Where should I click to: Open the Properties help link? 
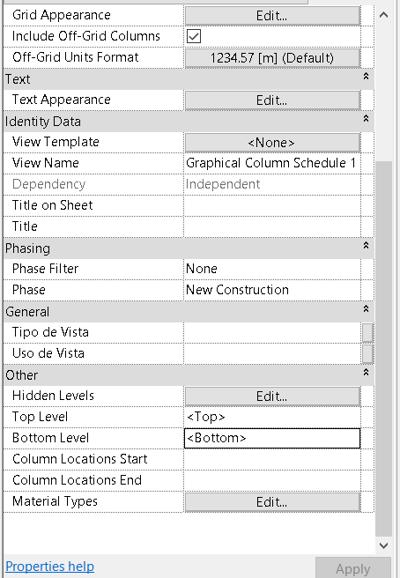coord(50,567)
